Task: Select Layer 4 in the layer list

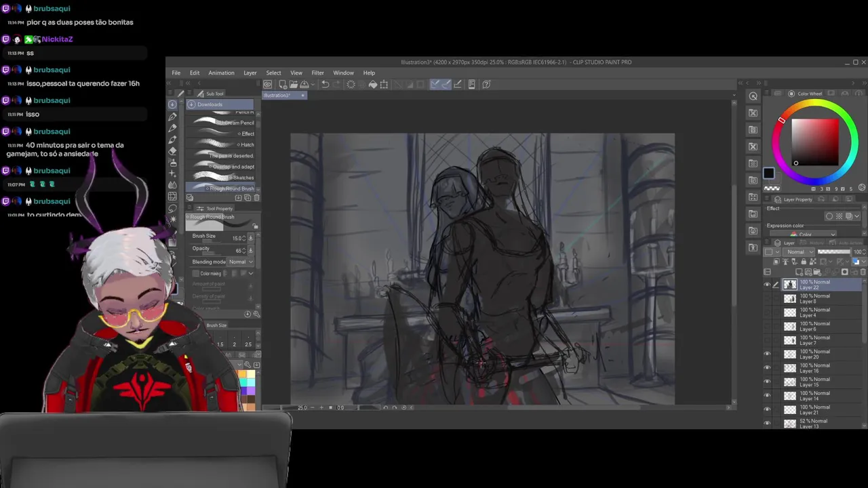Action: [x=814, y=312]
